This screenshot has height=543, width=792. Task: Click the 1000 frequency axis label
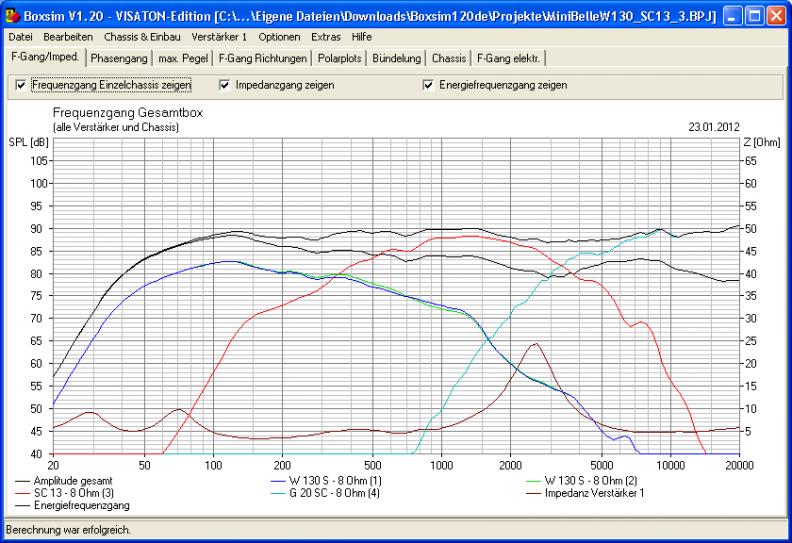point(441,465)
